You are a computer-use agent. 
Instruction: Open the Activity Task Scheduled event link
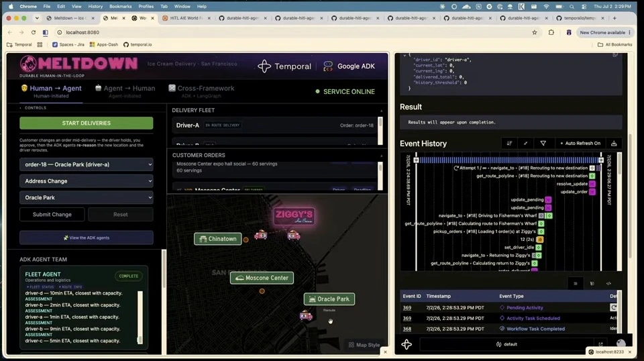tap(533, 318)
